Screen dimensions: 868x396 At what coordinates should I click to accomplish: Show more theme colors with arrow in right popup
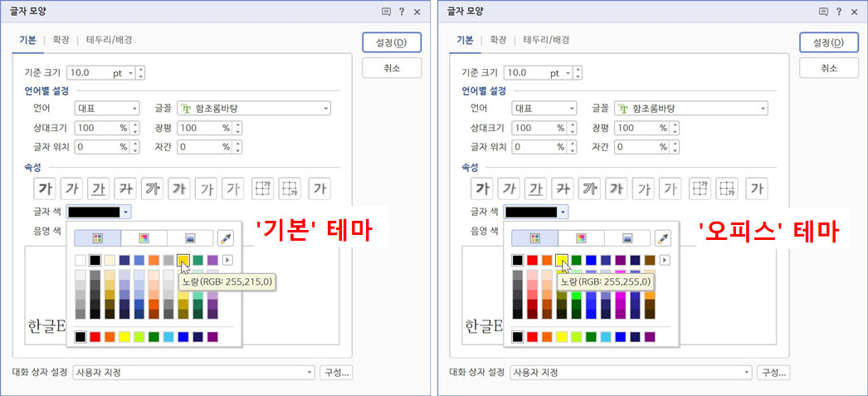(x=664, y=261)
